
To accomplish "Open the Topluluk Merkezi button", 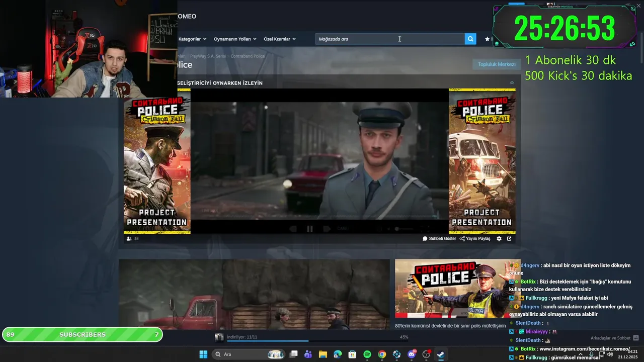I will coord(497,64).
